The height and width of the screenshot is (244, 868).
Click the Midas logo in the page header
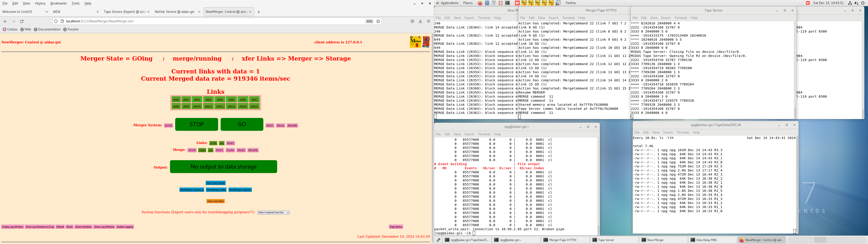(x=415, y=42)
